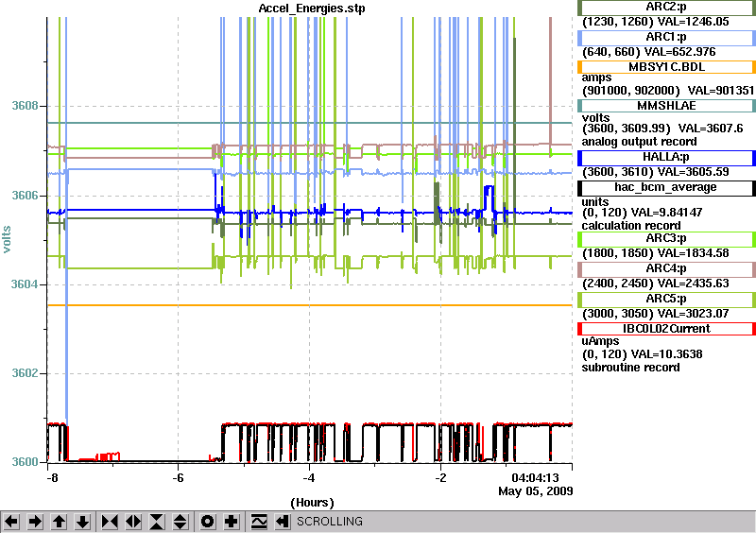
Task: Click the 3602 y-axis tick label
Action: [25, 373]
